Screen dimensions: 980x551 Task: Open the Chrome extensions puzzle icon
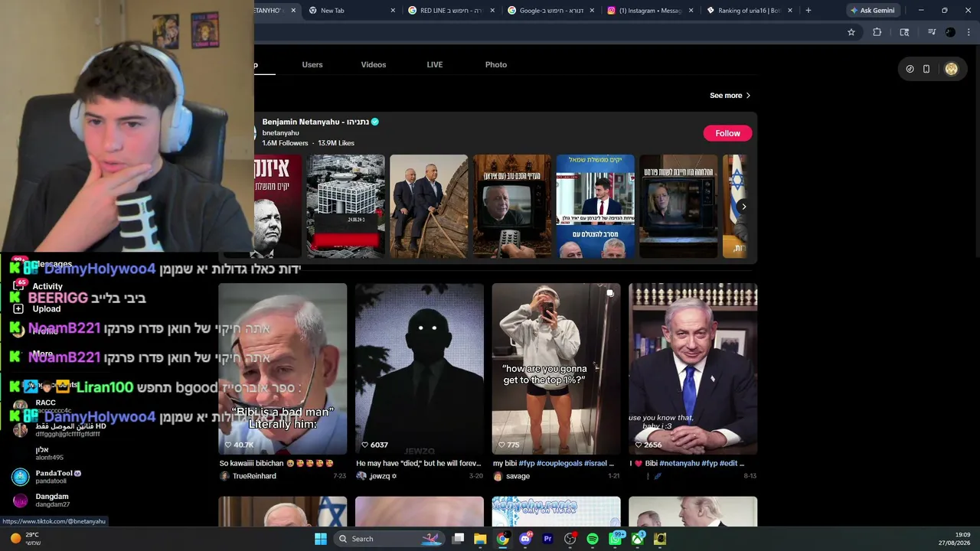pyautogui.click(x=877, y=32)
